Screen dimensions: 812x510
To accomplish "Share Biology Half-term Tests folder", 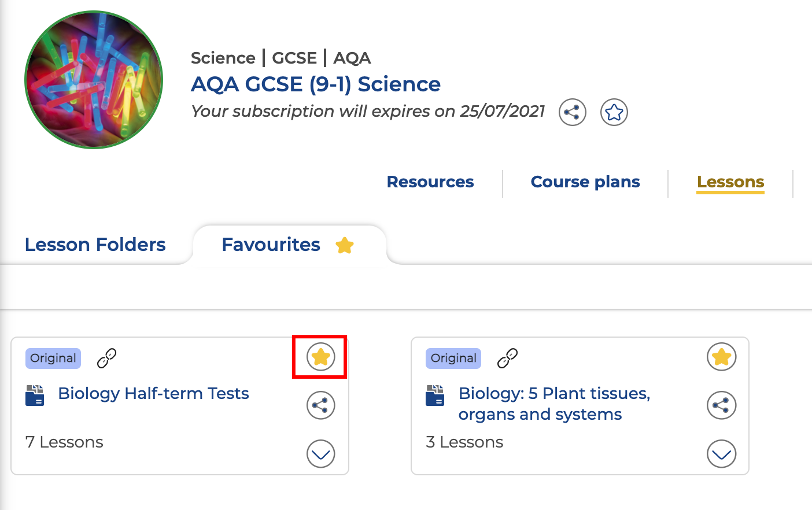I will point(320,405).
